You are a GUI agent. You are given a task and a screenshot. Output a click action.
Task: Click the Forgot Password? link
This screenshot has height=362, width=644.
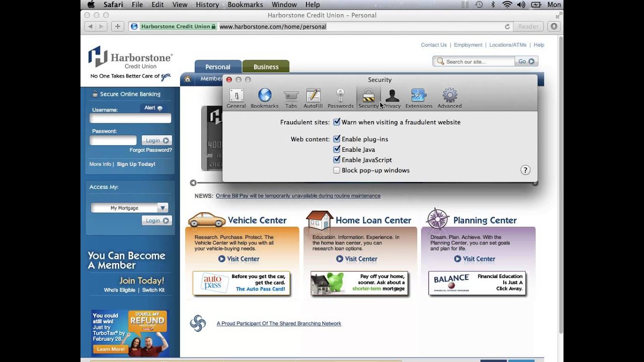(x=150, y=150)
